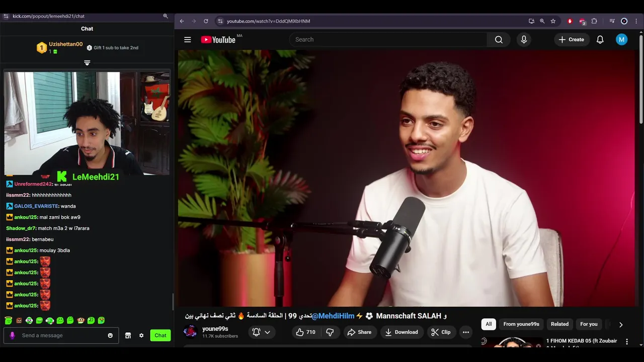The width and height of the screenshot is (644, 362).
Task: Bookmark this page with star icon
Action: [x=553, y=21]
